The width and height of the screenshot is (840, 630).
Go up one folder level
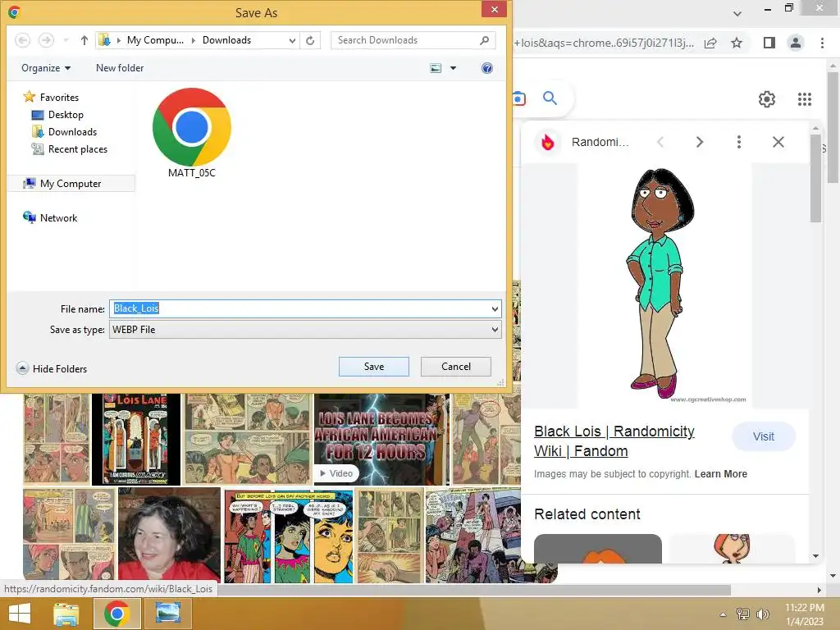(84, 40)
